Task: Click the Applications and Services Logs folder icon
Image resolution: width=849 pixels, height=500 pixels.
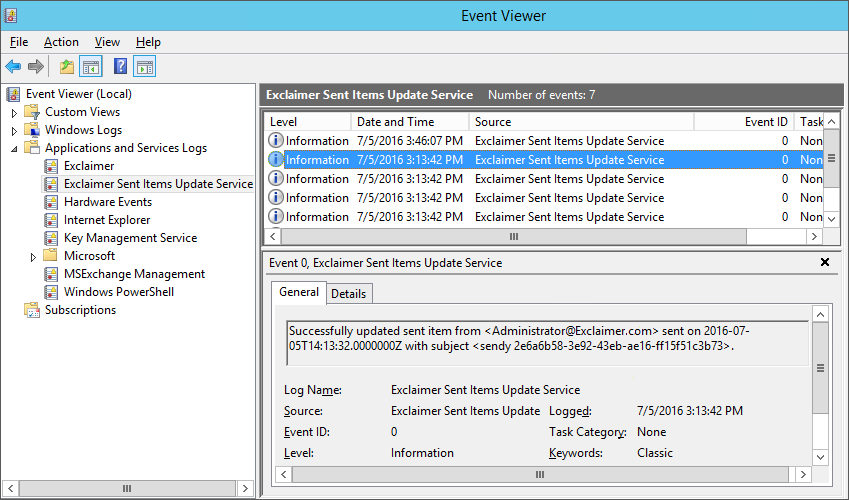Action: [32, 148]
